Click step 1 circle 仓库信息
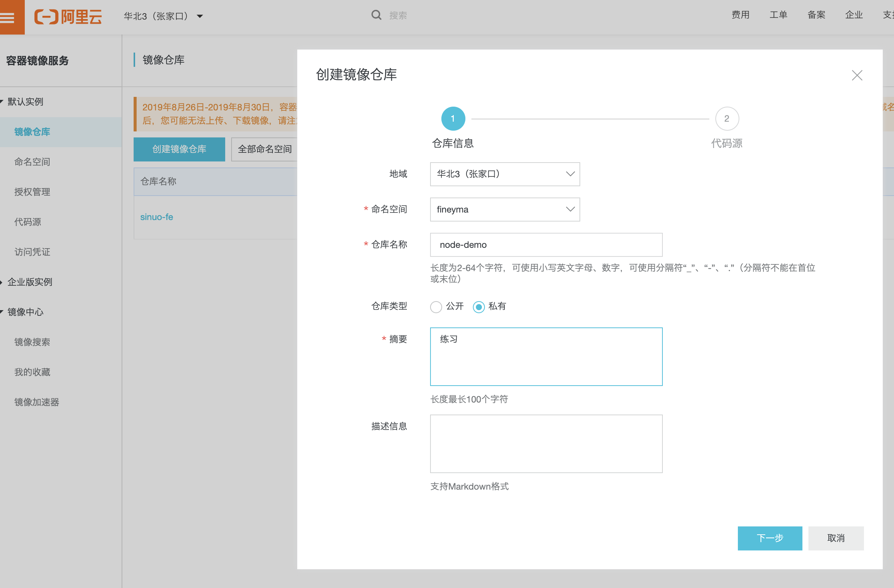Image resolution: width=894 pixels, height=588 pixels. tap(453, 119)
